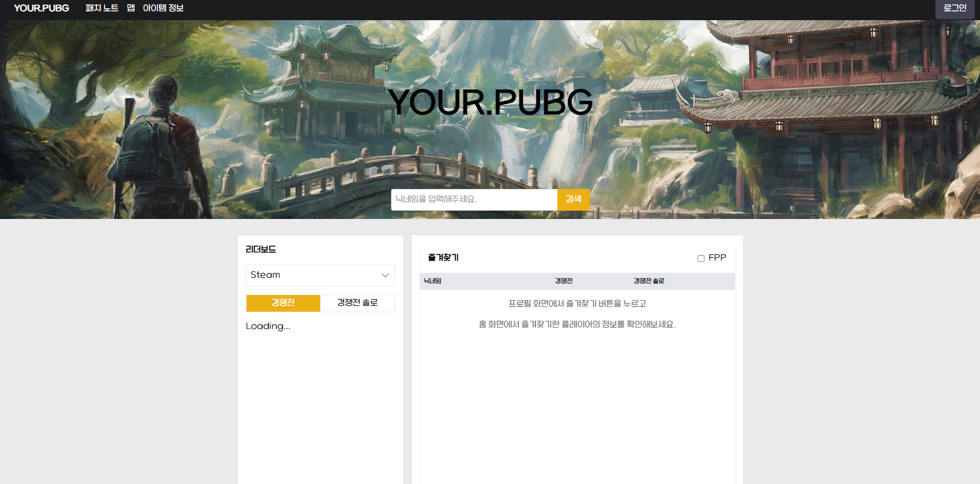
Task: Click the FPP label text
Action: pos(717,258)
